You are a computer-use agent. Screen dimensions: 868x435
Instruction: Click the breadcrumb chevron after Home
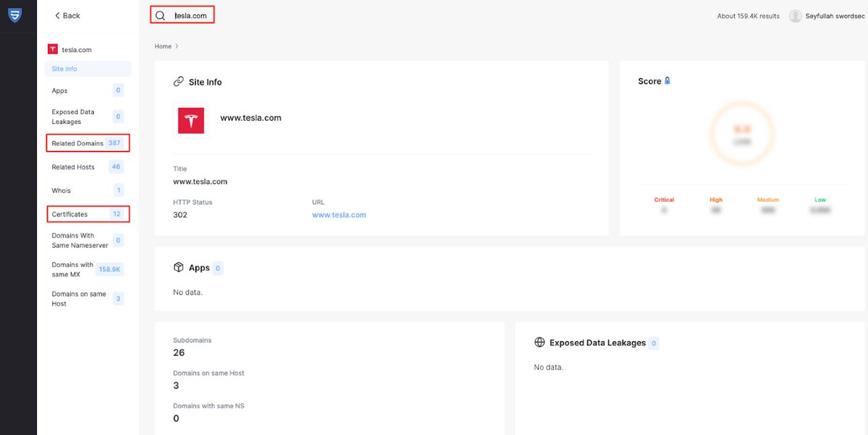coord(176,46)
